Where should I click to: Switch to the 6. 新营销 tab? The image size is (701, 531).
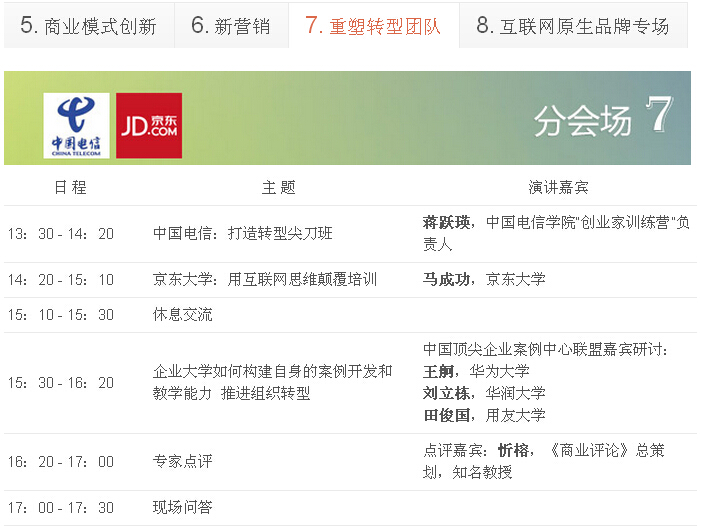pyautogui.click(x=231, y=25)
